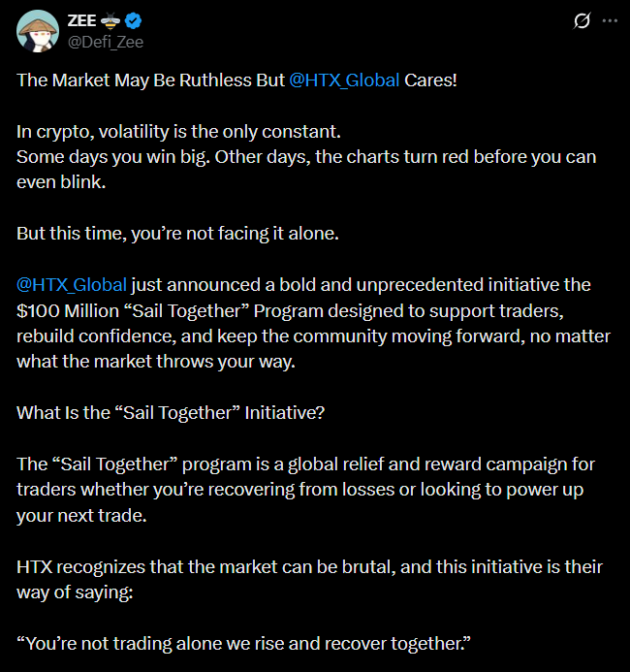Screen dimensions: 630x672
Task: Click 'HTX recognizes that the market' sentence
Action: pyautogui.click(x=194, y=565)
